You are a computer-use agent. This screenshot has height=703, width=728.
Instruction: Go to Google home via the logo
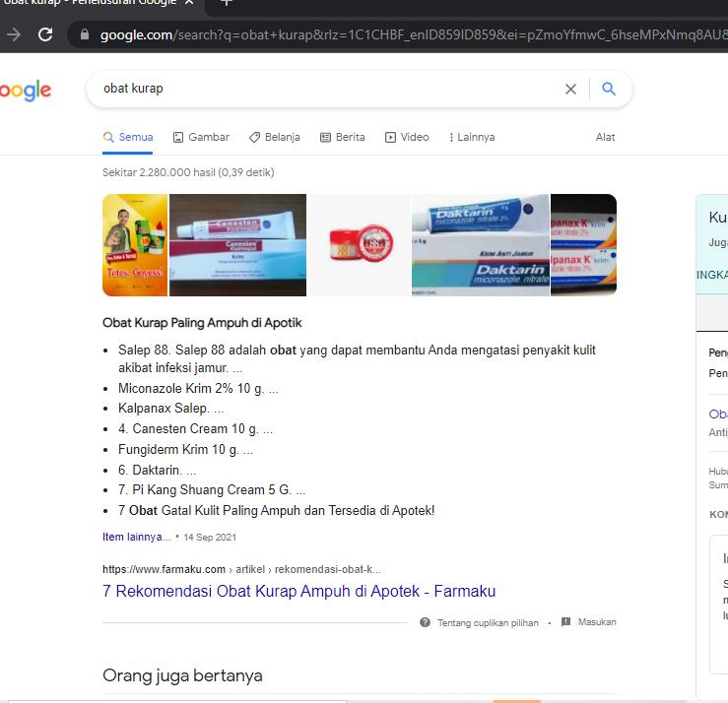click(x=26, y=90)
